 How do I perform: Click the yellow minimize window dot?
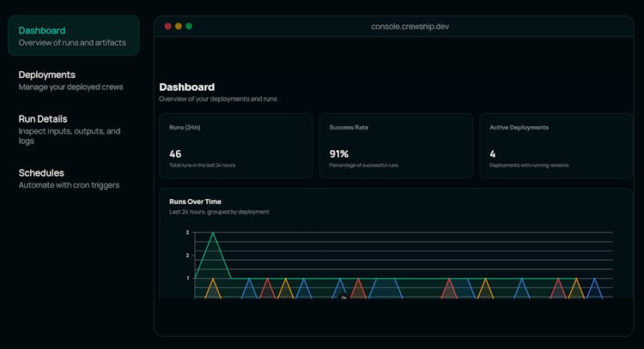[179, 27]
